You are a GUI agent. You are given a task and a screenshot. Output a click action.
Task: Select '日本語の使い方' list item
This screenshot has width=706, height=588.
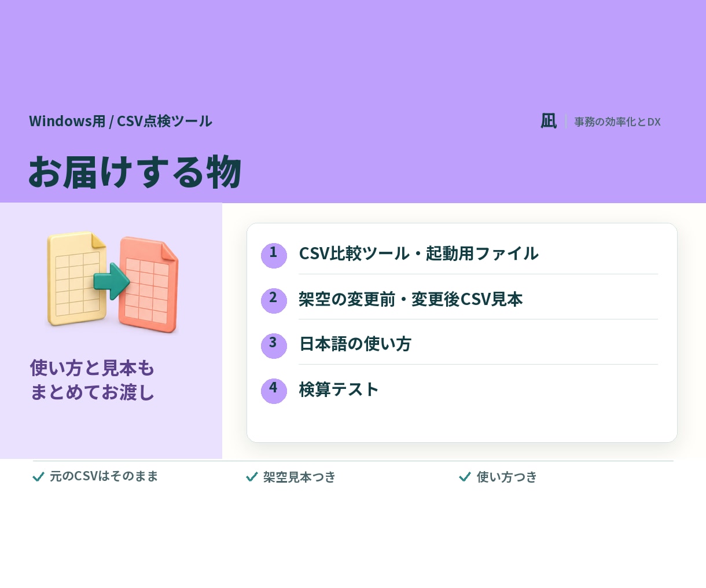coord(355,344)
